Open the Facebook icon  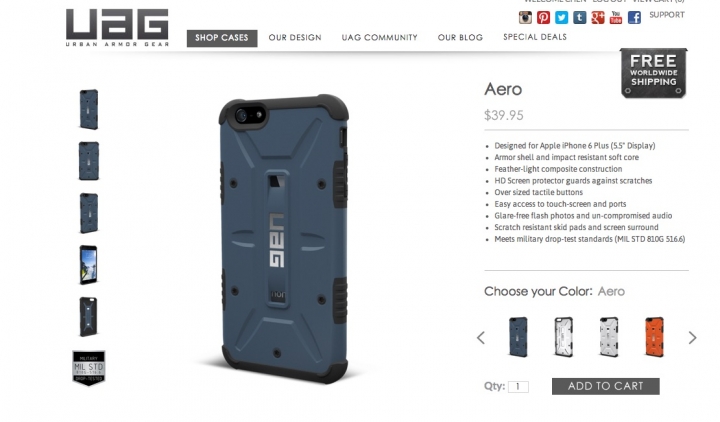pyautogui.click(x=634, y=17)
